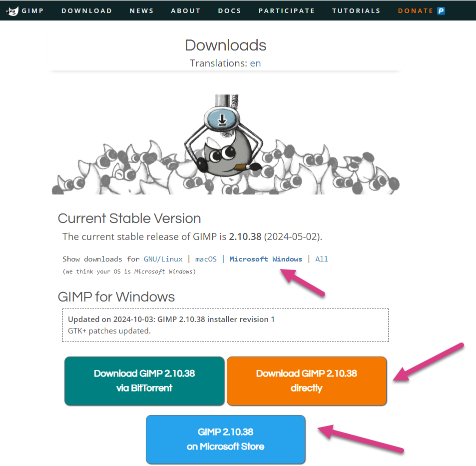Open the Participate menu item
The image size is (476, 466).
point(287,11)
